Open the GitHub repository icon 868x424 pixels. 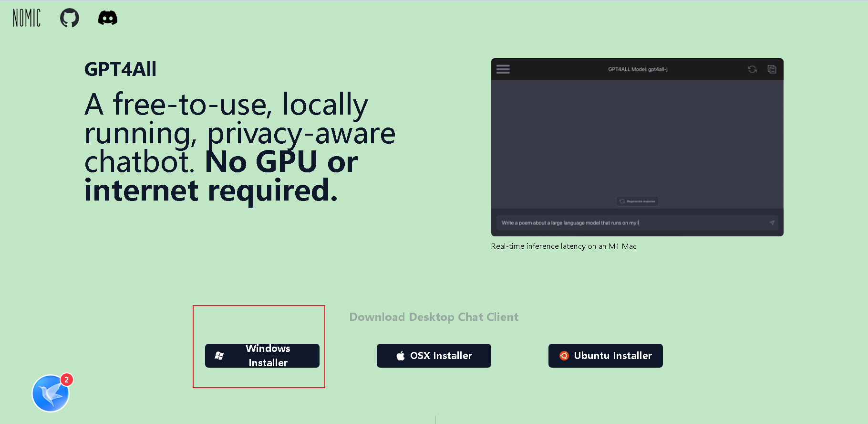tap(70, 18)
